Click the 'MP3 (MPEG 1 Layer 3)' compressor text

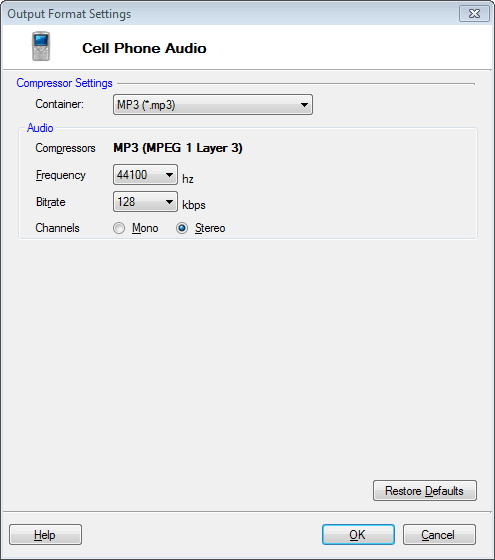[x=178, y=148]
